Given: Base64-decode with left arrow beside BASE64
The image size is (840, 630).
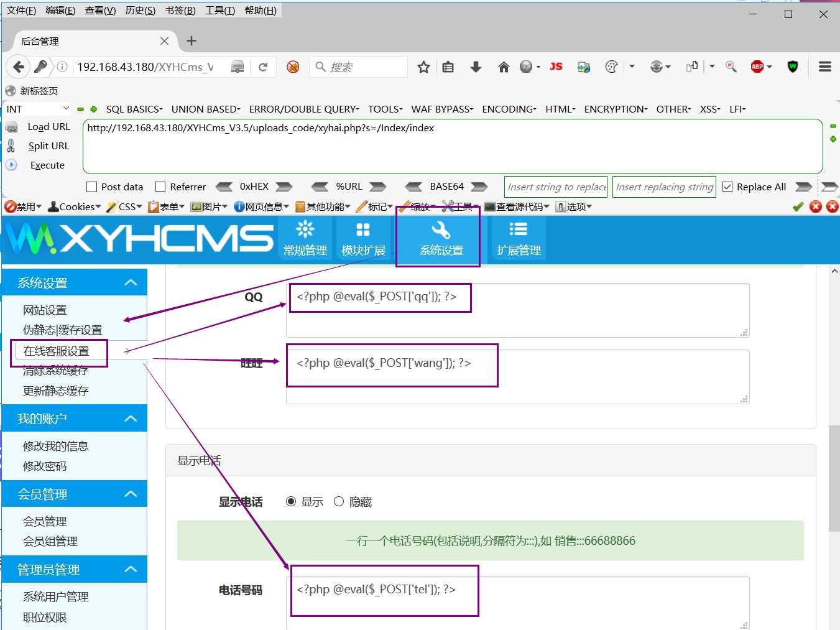Looking at the screenshot, I should point(413,187).
